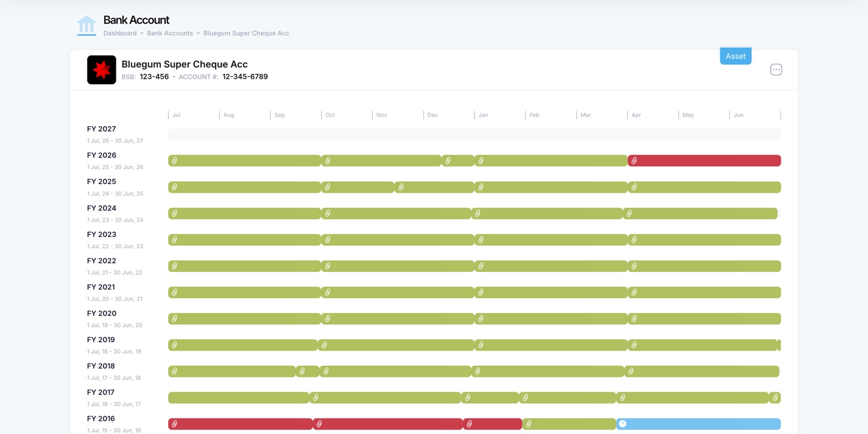Open the paperclip on FY 2024 January segment
Screen dimensions: 868x434
tap(478, 214)
